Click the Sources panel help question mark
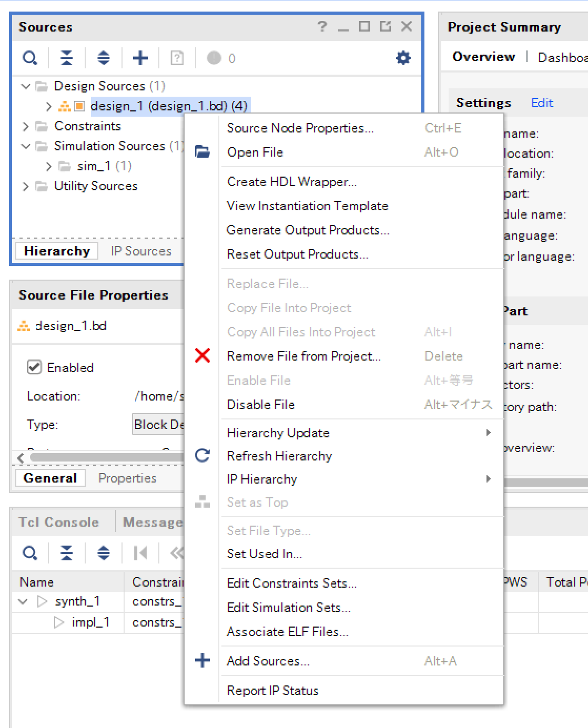588x728 pixels. coord(322,26)
